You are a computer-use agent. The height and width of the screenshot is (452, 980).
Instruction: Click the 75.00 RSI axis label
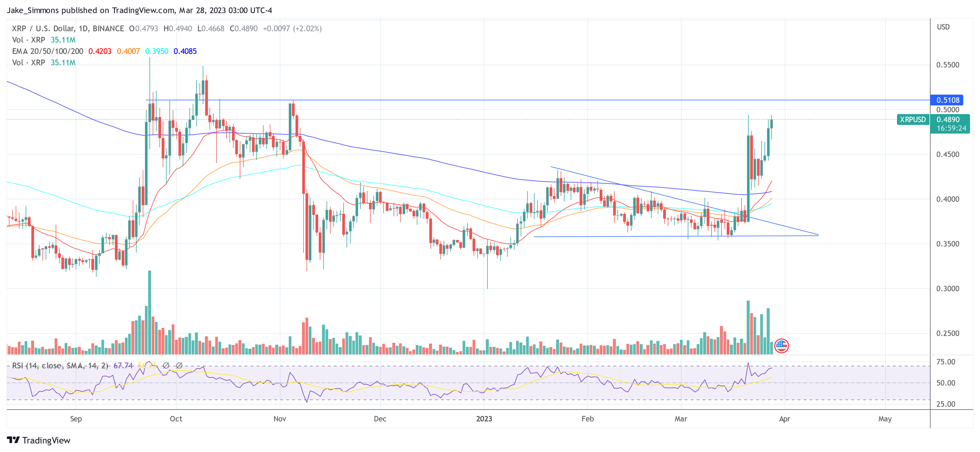(x=946, y=362)
